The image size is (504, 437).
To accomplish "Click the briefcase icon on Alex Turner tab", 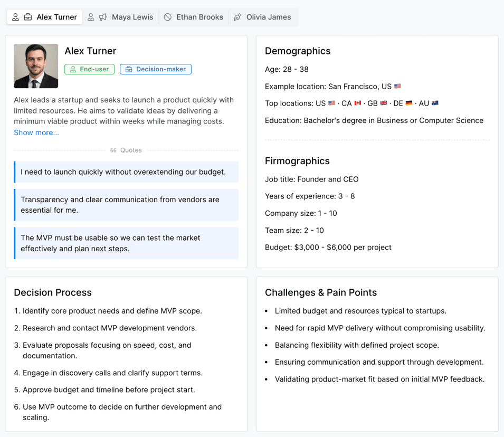I will click(28, 17).
